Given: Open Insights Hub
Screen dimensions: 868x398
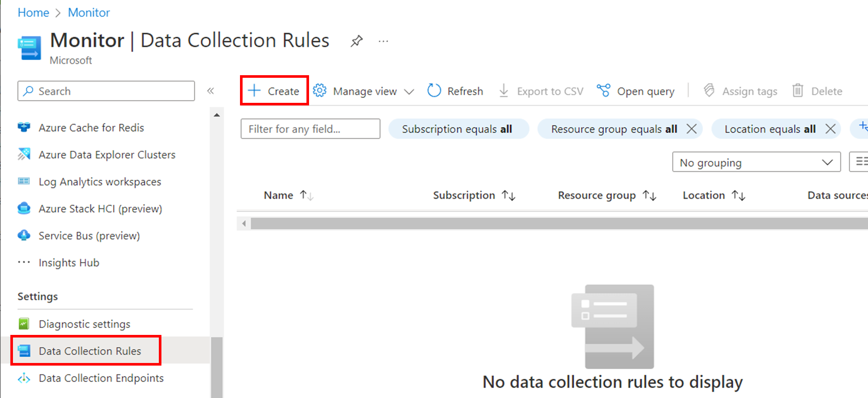Looking at the screenshot, I should [x=69, y=262].
